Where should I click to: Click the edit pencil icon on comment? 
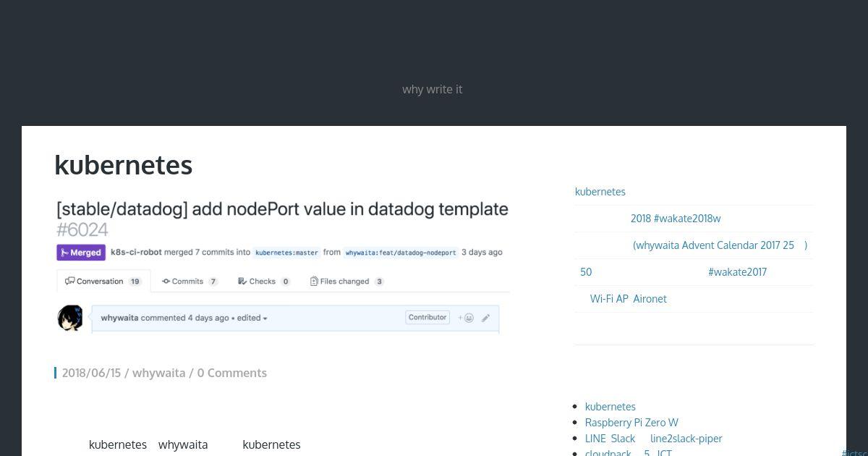click(x=486, y=318)
